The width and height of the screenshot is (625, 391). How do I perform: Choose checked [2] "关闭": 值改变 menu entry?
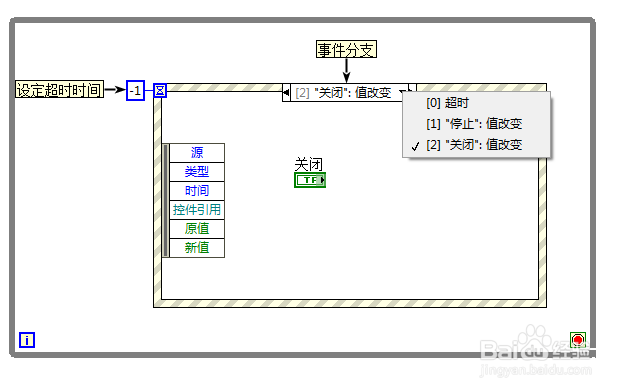click(x=477, y=144)
